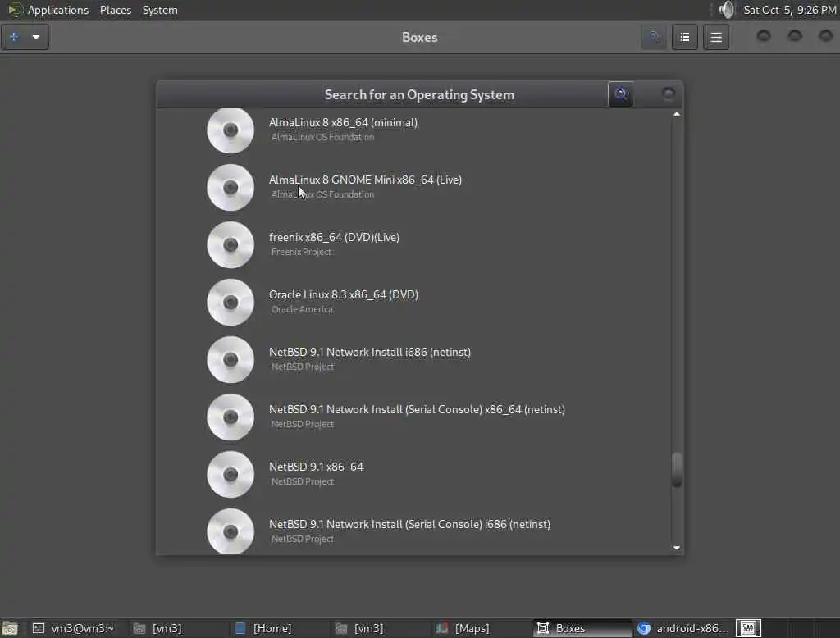Choose NetBSD 9.1 Serial Console i686 (netinst) text

coord(410,524)
